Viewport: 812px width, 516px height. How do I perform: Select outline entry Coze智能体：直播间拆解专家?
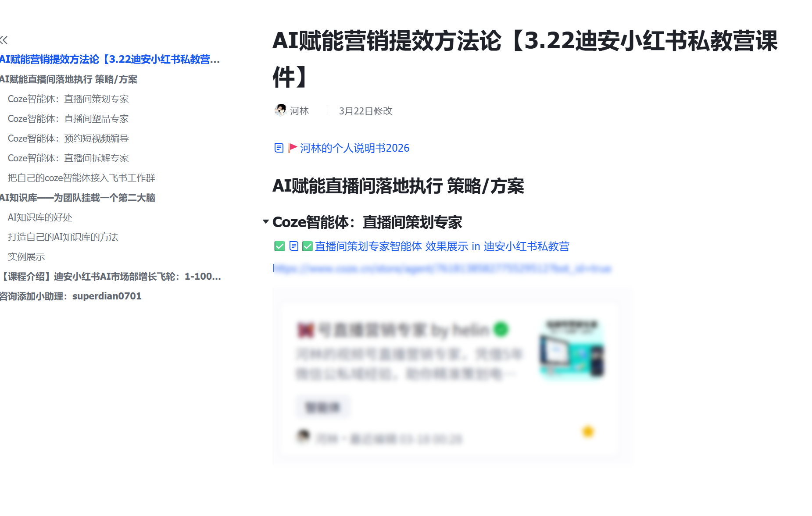(68, 158)
